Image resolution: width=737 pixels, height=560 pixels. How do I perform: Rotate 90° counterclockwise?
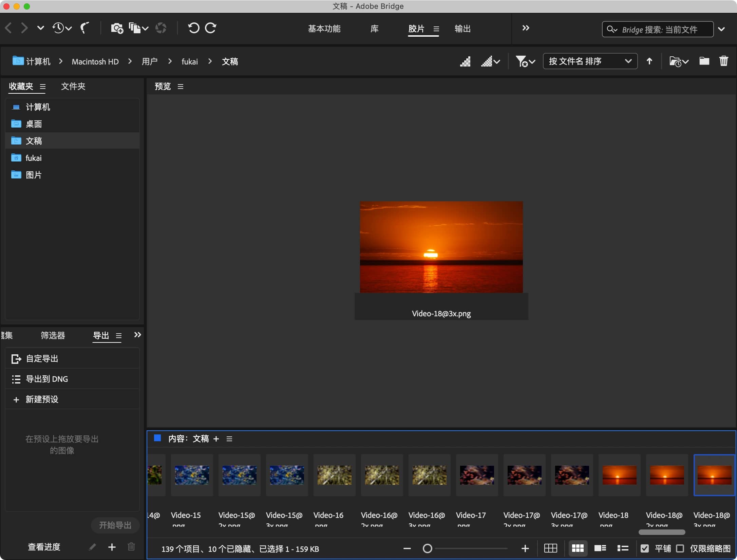tap(194, 28)
